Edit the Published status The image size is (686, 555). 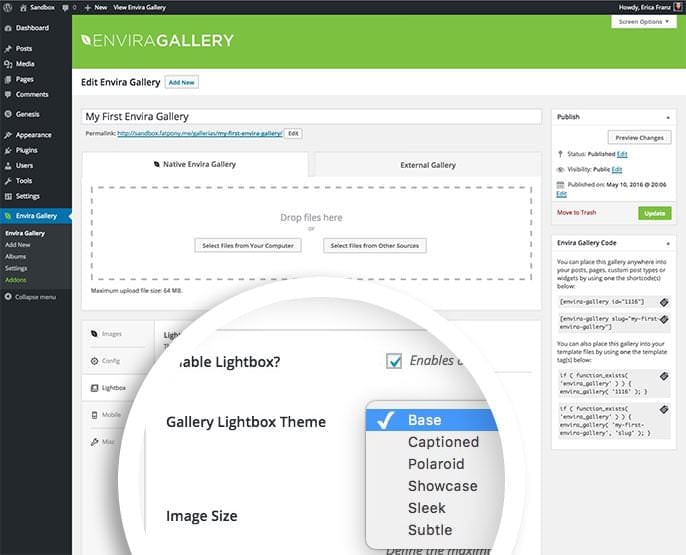coord(622,154)
